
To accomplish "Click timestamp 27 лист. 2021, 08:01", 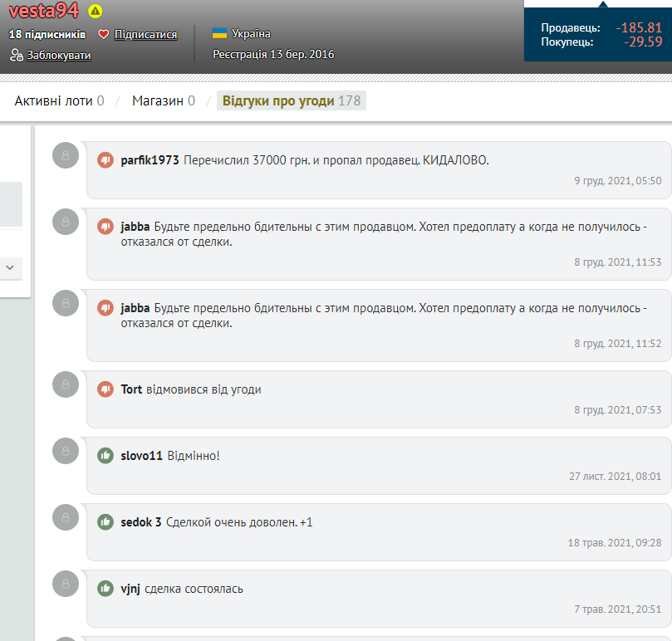I will click(x=615, y=477).
